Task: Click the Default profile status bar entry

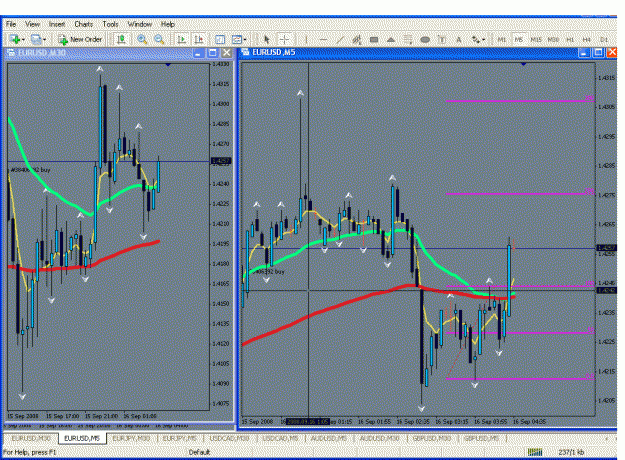Action: pyautogui.click(x=199, y=452)
